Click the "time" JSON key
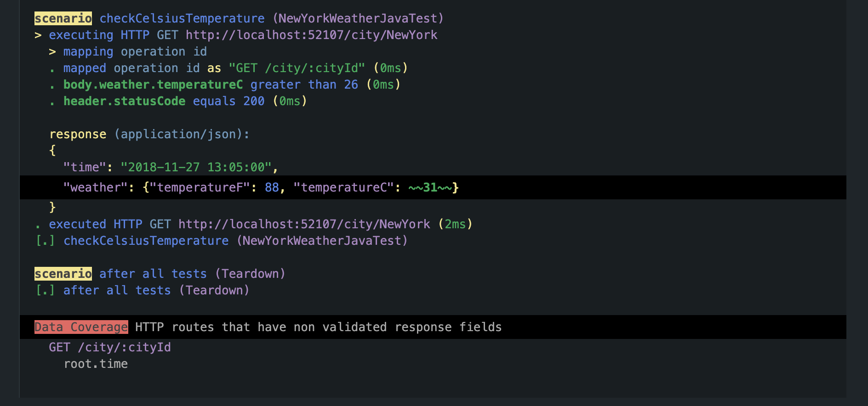Screen dimensions: 868x406 click(x=85, y=167)
